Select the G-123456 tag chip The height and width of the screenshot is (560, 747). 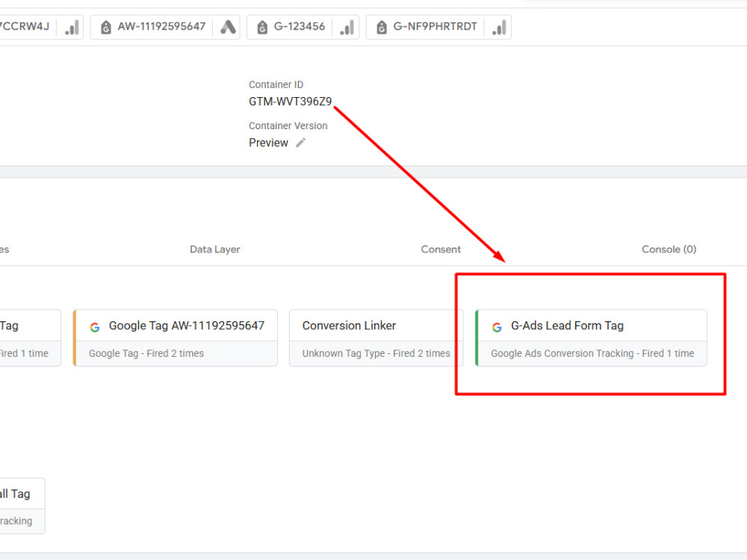pyautogui.click(x=303, y=27)
